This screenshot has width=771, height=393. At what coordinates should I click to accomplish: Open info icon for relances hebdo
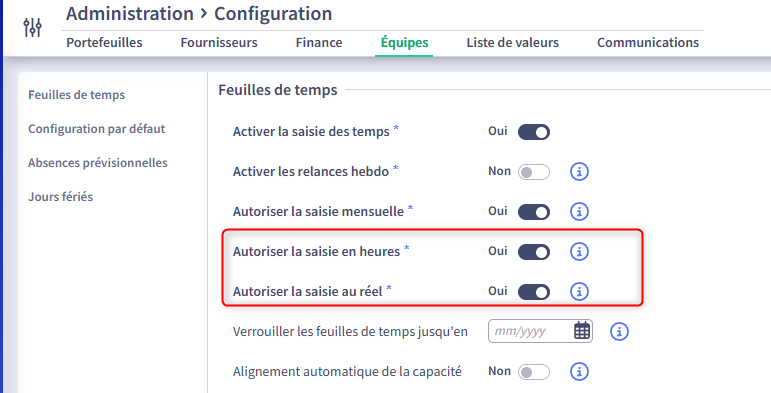(x=579, y=172)
